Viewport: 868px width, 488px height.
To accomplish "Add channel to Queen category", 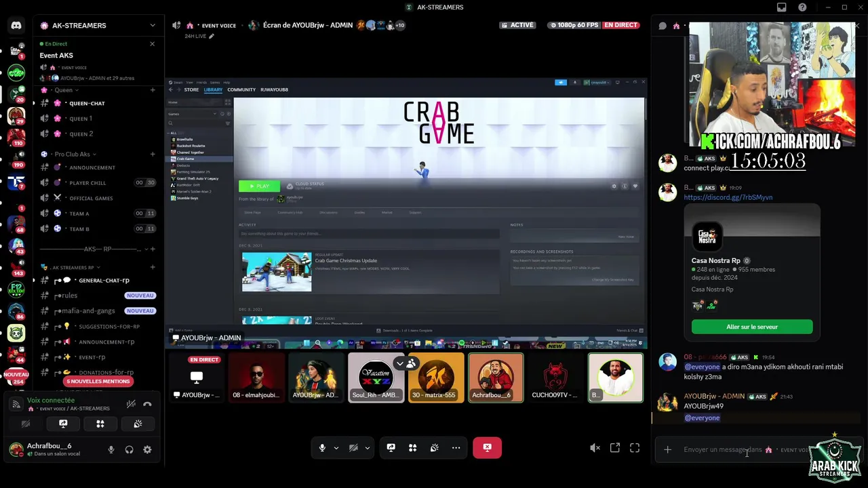I will click(x=153, y=89).
